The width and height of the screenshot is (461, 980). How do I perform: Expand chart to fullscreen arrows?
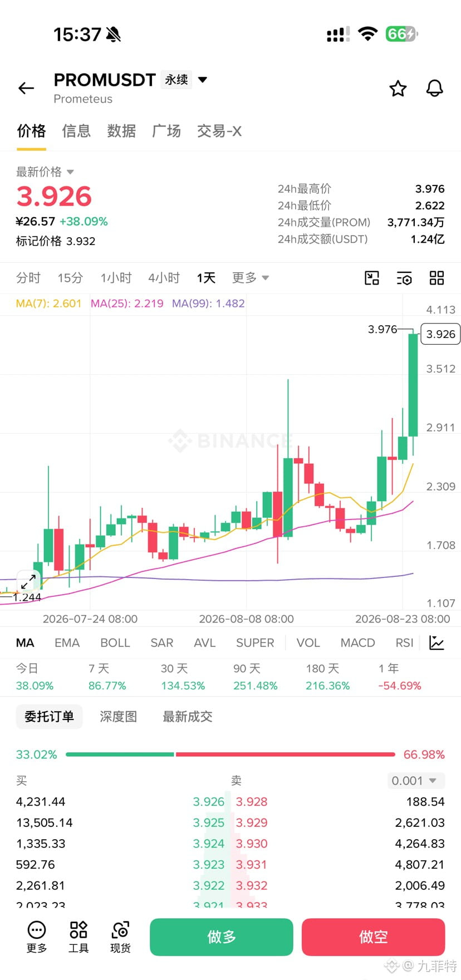pyautogui.click(x=28, y=582)
